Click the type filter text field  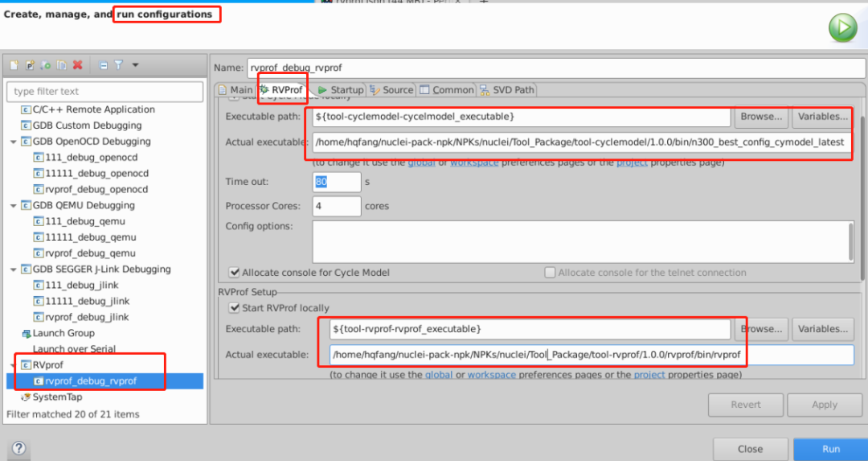coord(104,92)
